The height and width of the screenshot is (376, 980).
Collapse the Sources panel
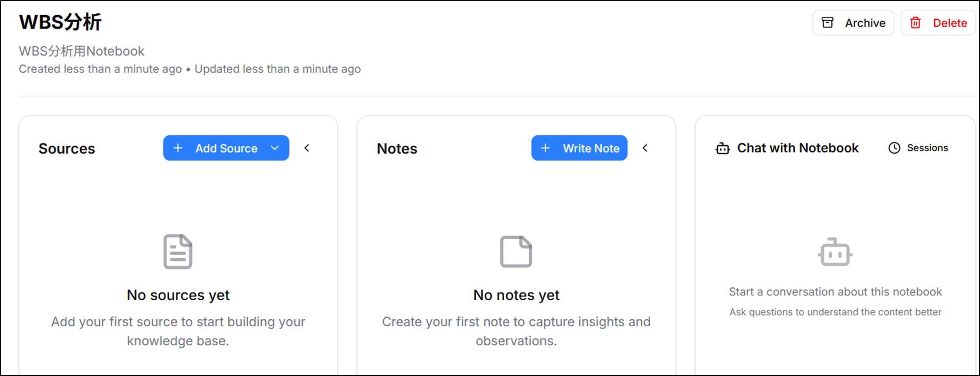click(307, 148)
